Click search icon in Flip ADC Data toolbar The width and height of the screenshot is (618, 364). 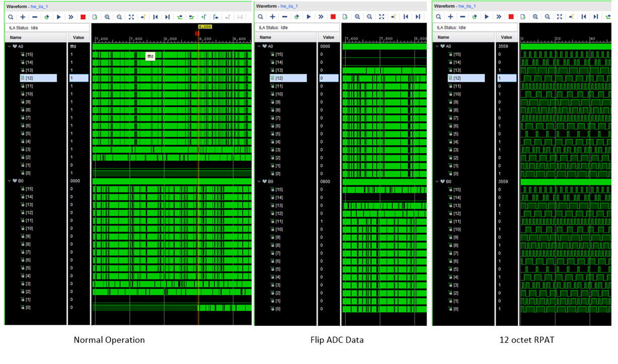(261, 17)
